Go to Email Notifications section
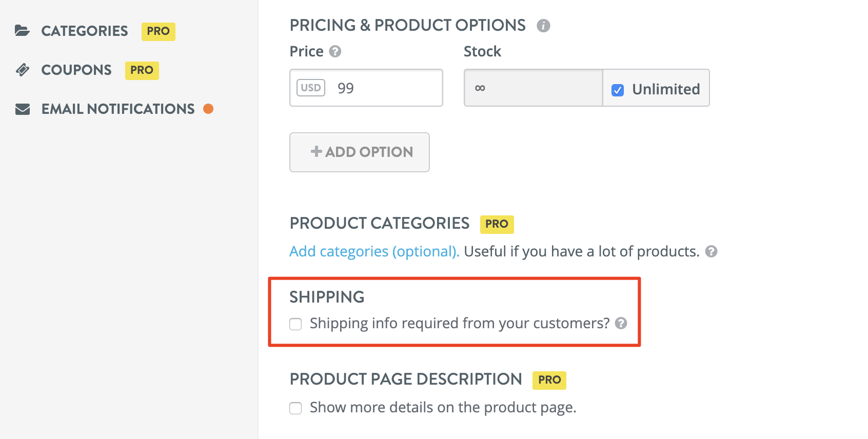Screen dimensions: 868x439 coord(118,109)
